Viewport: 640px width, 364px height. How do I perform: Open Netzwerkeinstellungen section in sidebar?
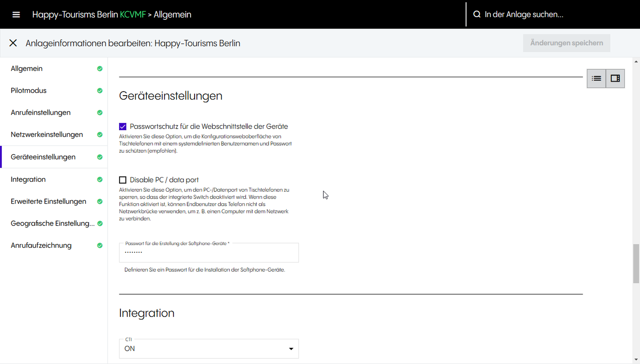[x=47, y=135]
